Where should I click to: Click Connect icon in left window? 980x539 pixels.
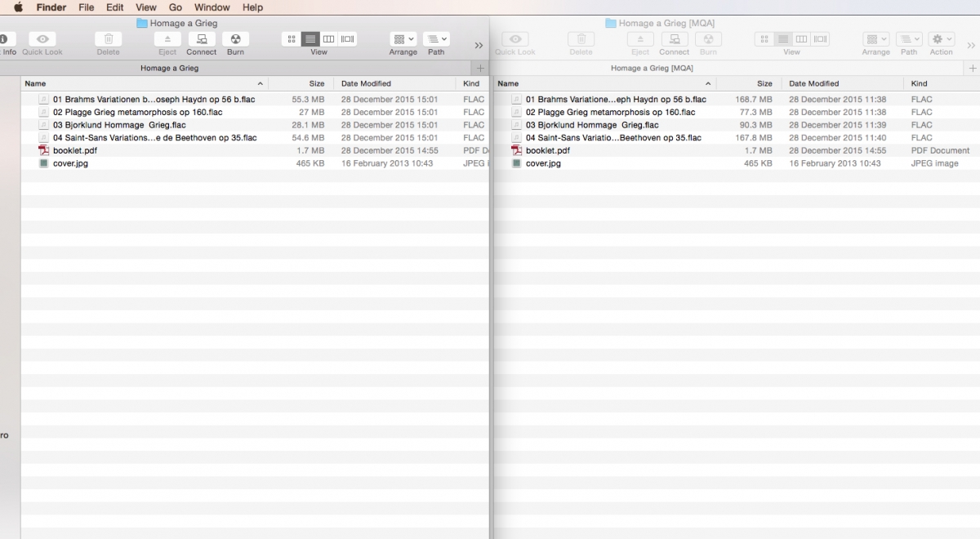point(202,39)
